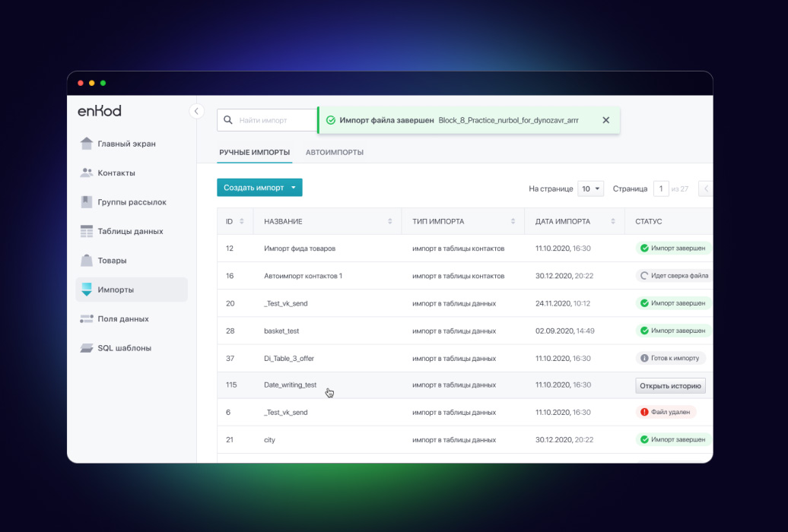This screenshot has height=532, width=788.
Task: Select the РУЧНЫЕ ИМПОРТЫ tab
Action: click(x=254, y=152)
